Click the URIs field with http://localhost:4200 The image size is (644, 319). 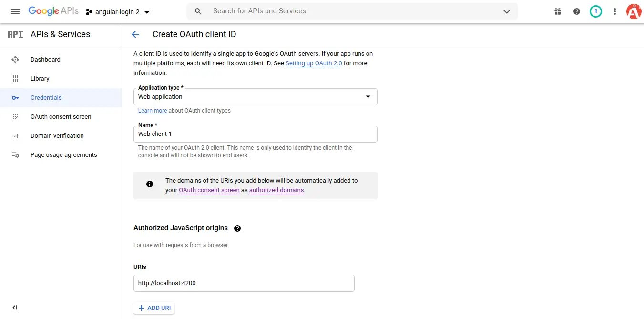pos(244,283)
